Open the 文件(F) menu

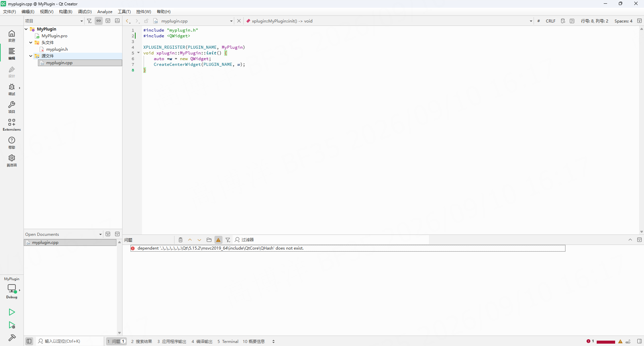coord(9,12)
